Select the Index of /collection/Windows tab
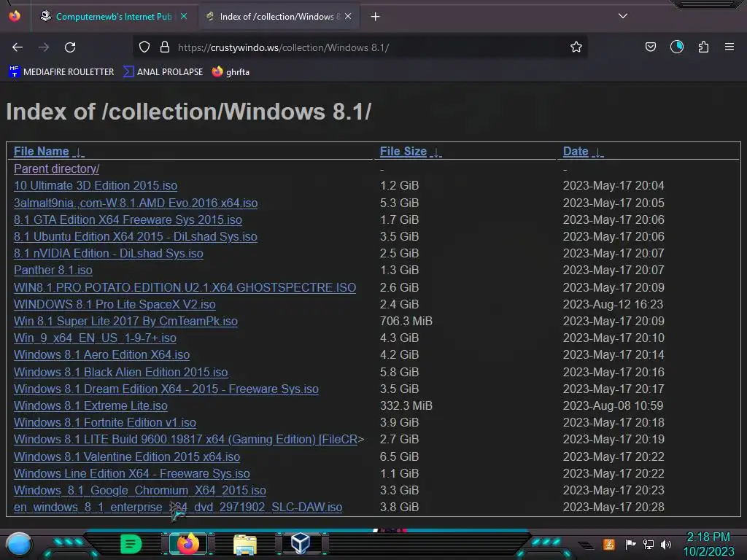Screen dimensions: 747x560 [x=279, y=17]
